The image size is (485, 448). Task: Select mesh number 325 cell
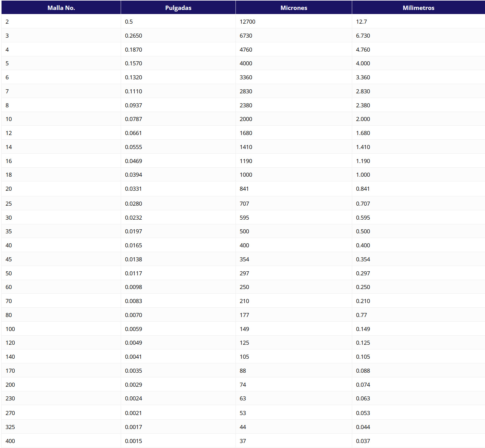pos(10,427)
